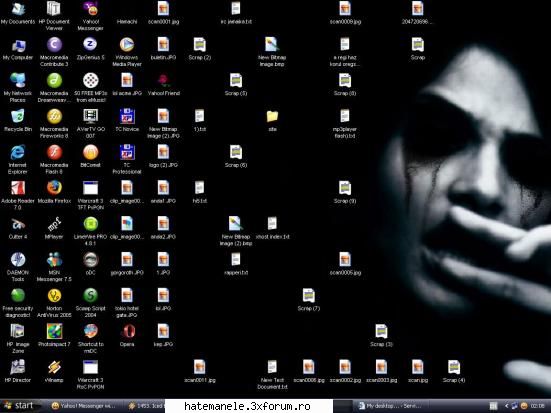The height and width of the screenshot is (413, 551).
Task: Launch LimeWire PRO icon
Action: coord(91,231)
